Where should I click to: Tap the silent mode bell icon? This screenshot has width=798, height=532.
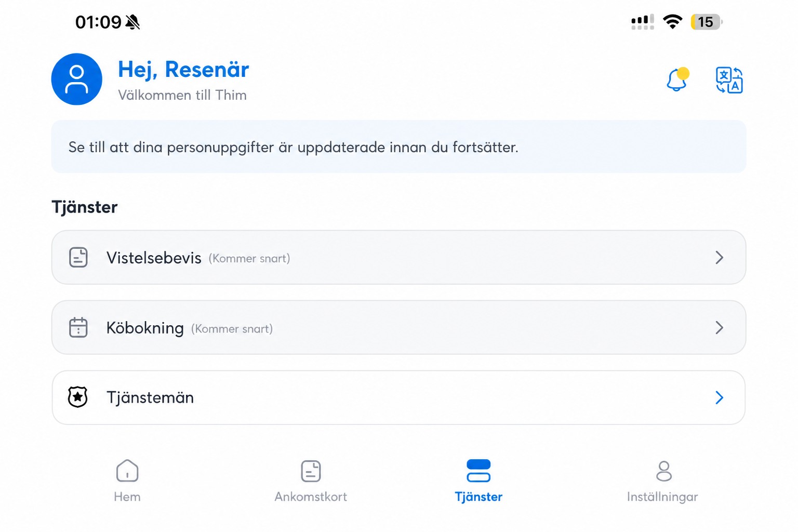[133, 22]
